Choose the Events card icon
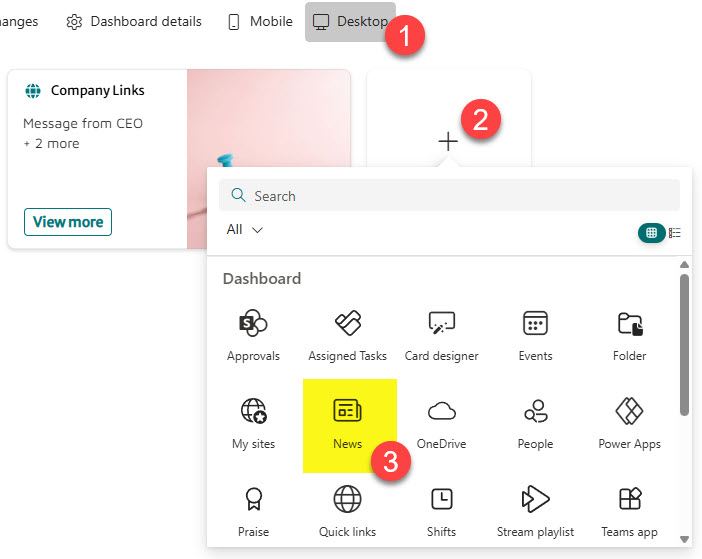Viewport: 702px width, 559px height. (535, 324)
